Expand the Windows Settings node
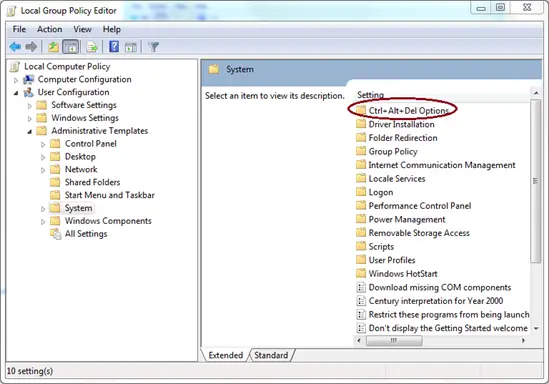This screenshot has height=384, width=549. click(29, 119)
